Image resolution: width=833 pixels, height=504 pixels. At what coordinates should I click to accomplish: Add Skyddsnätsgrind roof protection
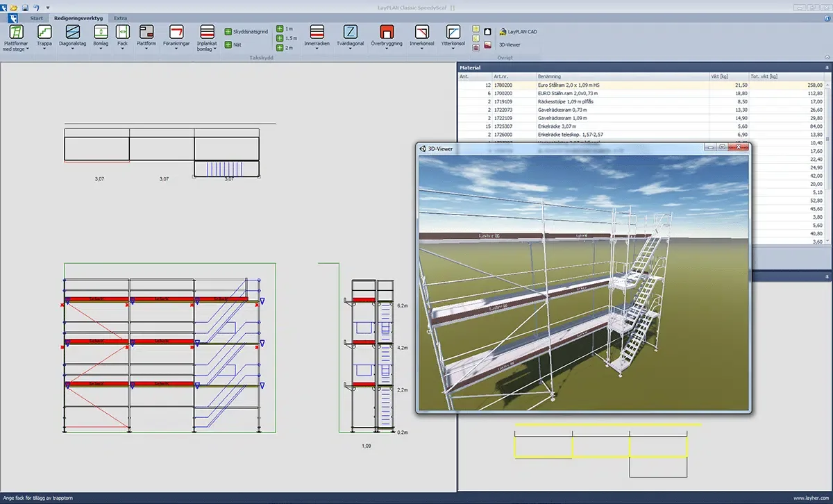(247, 32)
